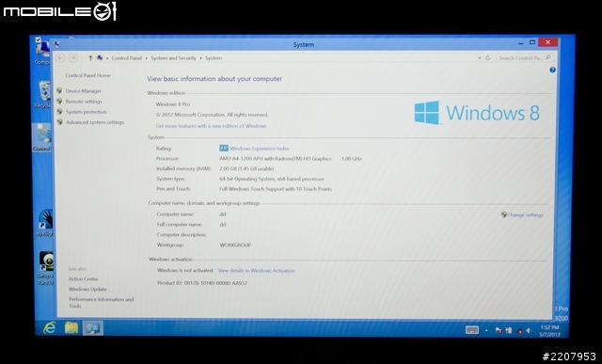The width and height of the screenshot is (602, 364).
Task: Select the Computer desktop icon
Action: point(42,52)
